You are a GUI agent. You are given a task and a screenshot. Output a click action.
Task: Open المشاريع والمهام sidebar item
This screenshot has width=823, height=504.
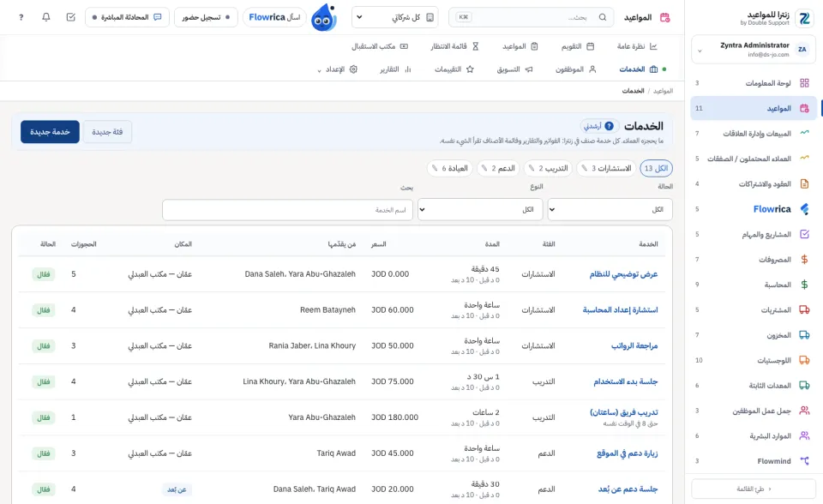pyautogui.click(x=754, y=234)
